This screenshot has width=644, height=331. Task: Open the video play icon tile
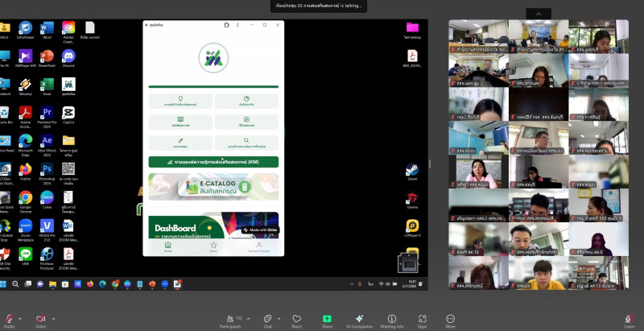click(246, 122)
